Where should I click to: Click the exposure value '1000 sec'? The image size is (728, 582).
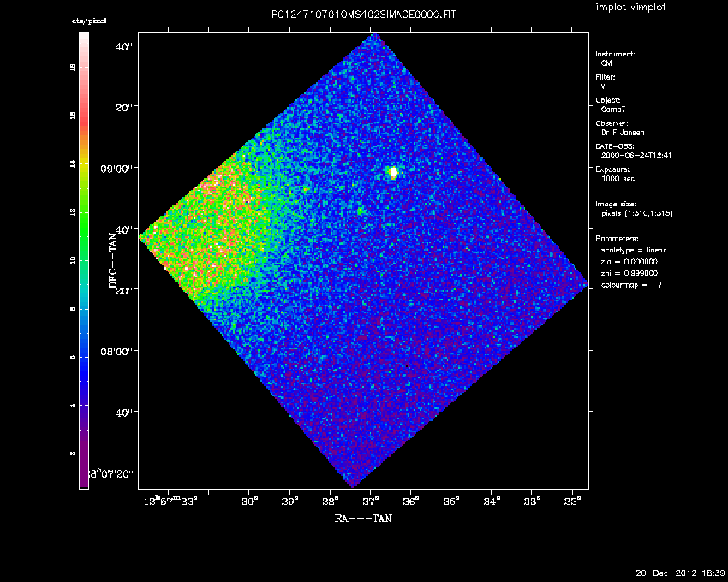[x=618, y=179]
